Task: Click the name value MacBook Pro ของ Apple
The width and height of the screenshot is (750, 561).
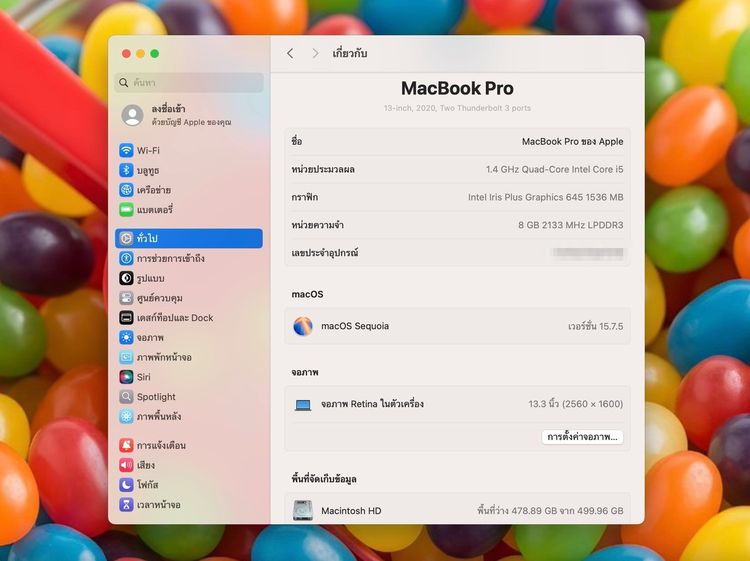Action: coord(573,142)
